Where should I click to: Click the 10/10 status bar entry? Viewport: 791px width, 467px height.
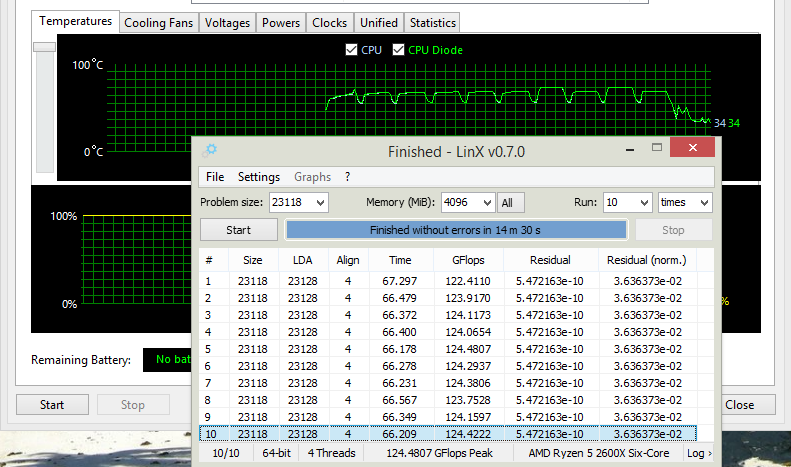coord(226,453)
